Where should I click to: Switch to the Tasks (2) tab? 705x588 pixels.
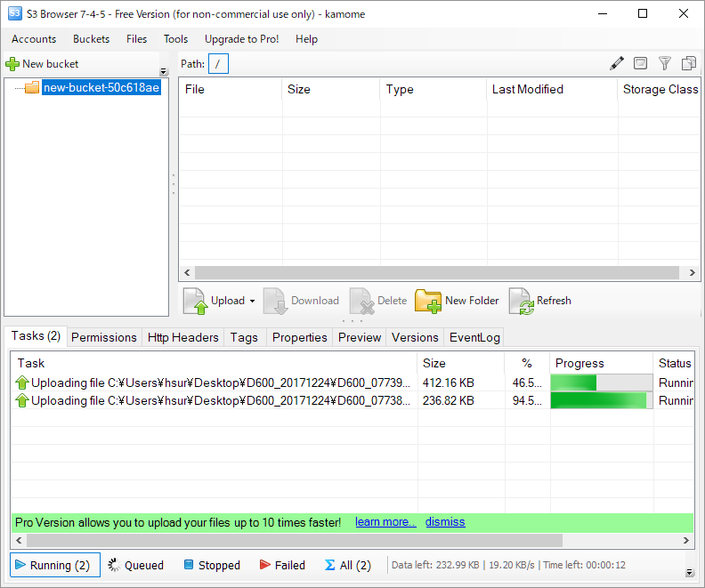(36, 336)
